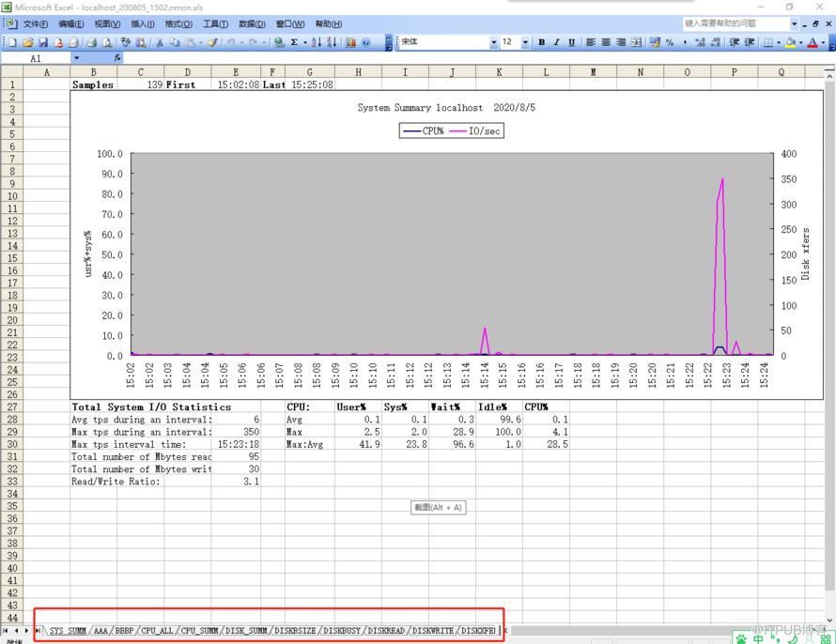Image resolution: width=836 pixels, height=644 pixels.
Task: Switch to the DISK_SUMM sheet tab
Action: 246,631
